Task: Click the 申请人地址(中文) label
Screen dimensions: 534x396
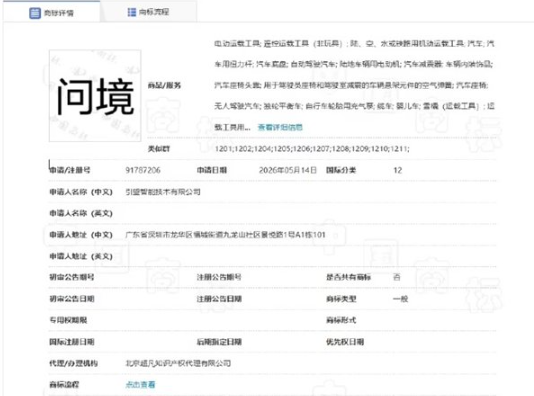Action: tap(81, 235)
